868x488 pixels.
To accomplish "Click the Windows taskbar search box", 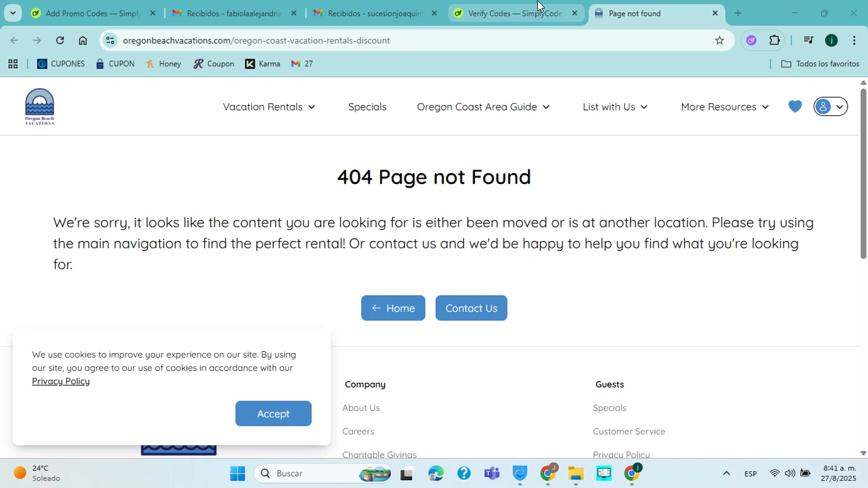I will (322, 474).
